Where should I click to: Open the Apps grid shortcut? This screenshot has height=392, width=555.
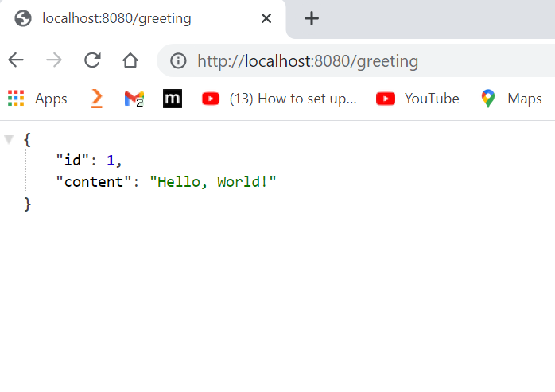tap(16, 98)
